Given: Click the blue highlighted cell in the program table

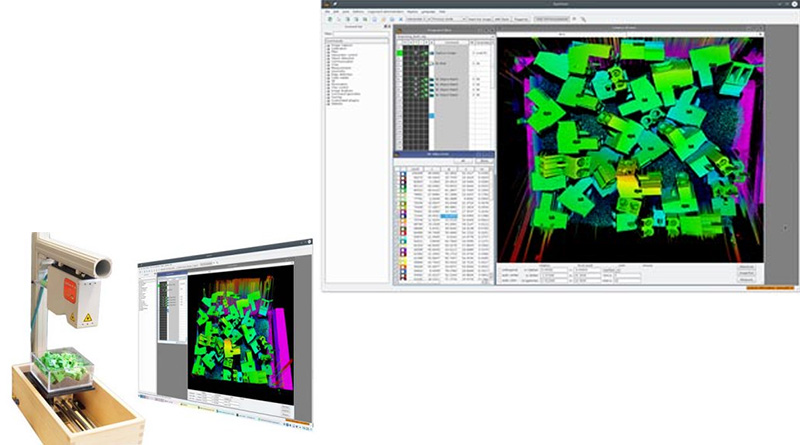Looking at the screenshot, I should (x=432, y=115).
